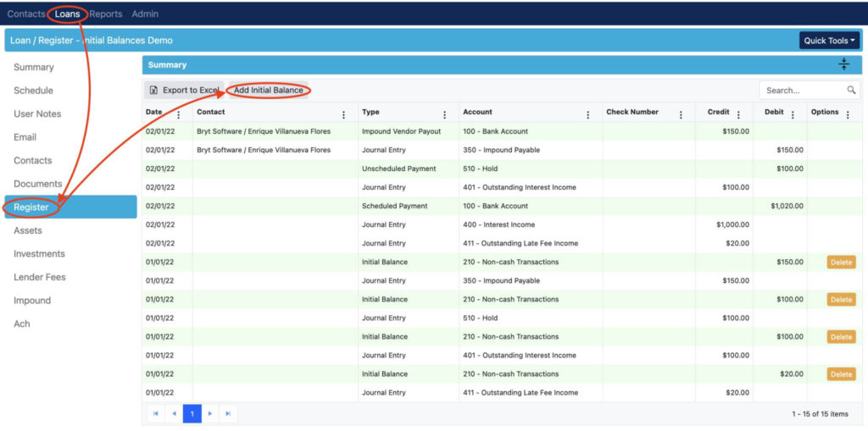Viewport: 868px width, 431px height.
Task: Click the Add Initial Balance button
Action: point(269,91)
